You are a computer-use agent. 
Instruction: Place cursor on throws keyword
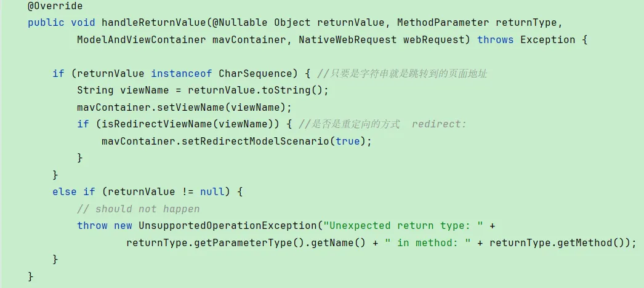click(x=496, y=40)
